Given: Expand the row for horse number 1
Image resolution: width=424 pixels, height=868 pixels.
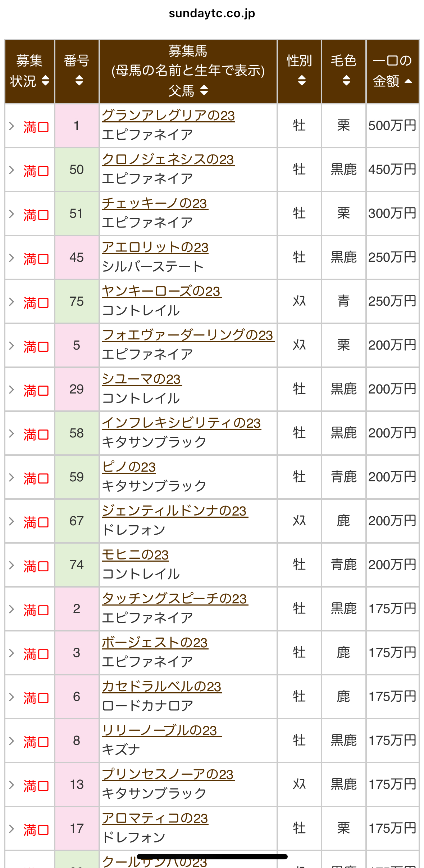Looking at the screenshot, I should click(x=12, y=126).
